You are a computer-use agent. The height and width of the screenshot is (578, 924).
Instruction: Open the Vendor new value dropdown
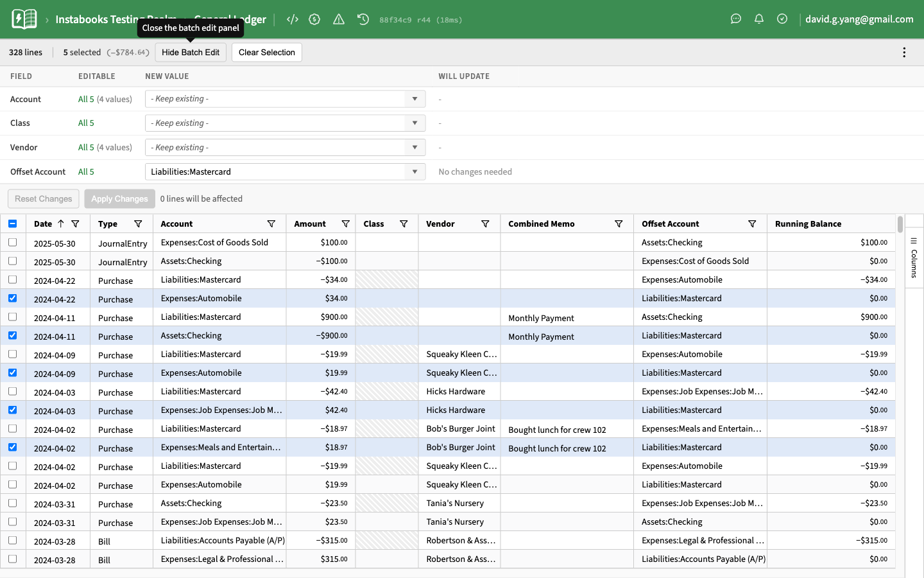pyautogui.click(x=285, y=147)
